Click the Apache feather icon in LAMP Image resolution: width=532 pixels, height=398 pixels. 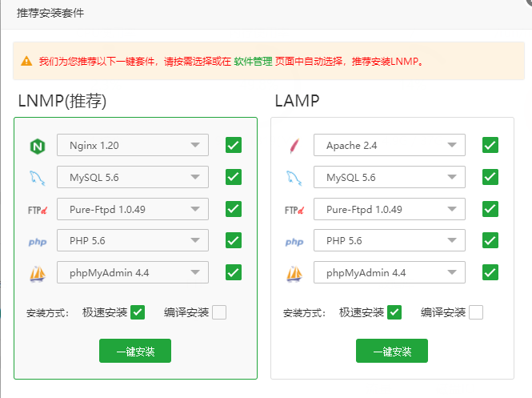pyautogui.click(x=294, y=146)
